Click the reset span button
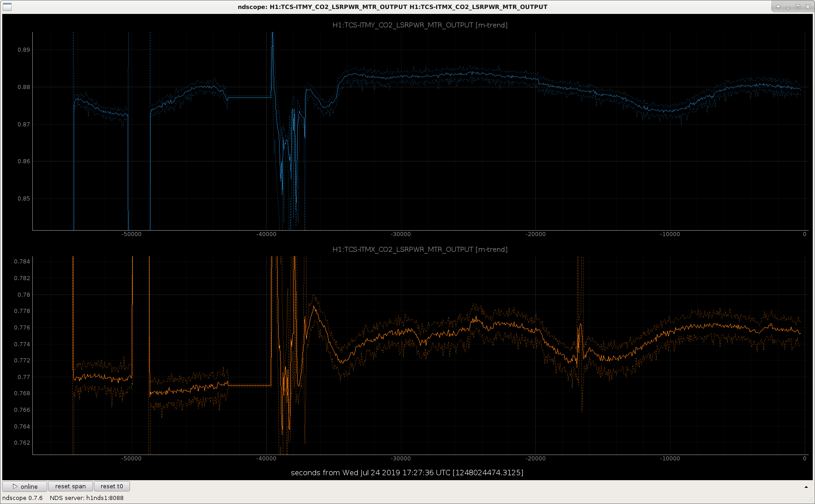Viewport: 815px width, 504px height. coord(71,486)
